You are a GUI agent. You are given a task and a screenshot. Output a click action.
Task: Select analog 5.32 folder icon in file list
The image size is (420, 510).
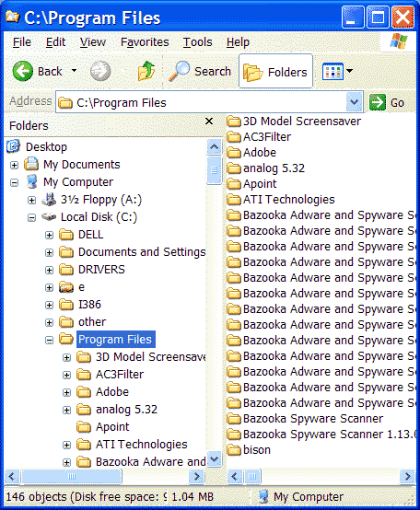pyautogui.click(x=234, y=168)
